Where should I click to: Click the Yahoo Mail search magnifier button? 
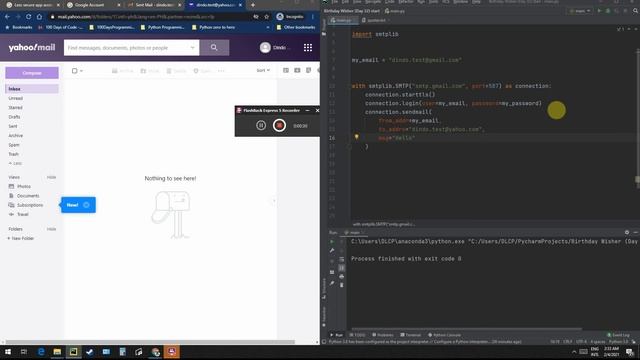point(214,48)
